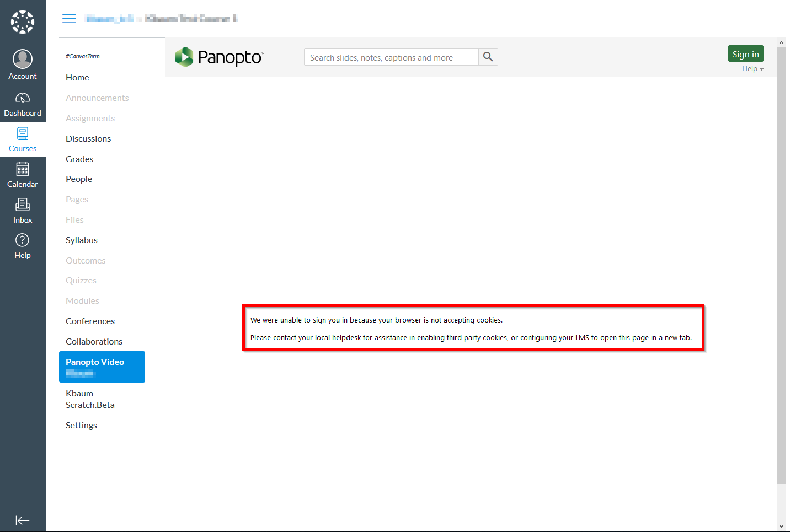Open Assignments in course navigation
This screenshot has width=790, height=532.
click(90, 119)
